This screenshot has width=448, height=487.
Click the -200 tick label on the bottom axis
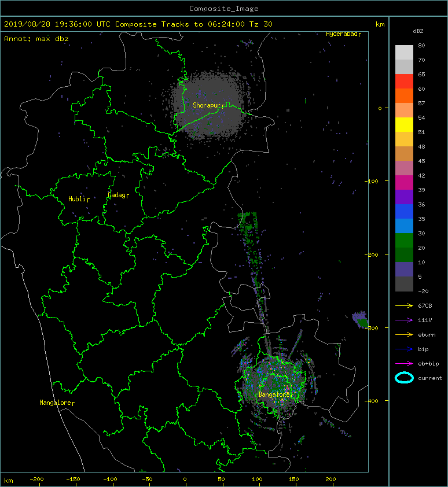(x=36, y=479)
